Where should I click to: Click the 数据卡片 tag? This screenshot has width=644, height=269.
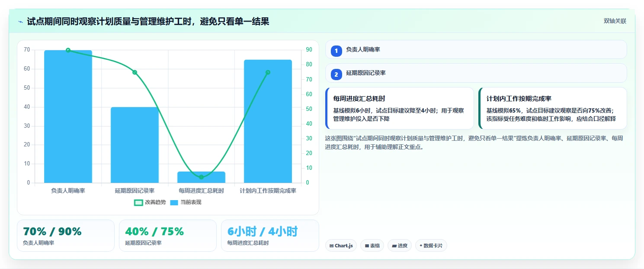click(431, 246)
